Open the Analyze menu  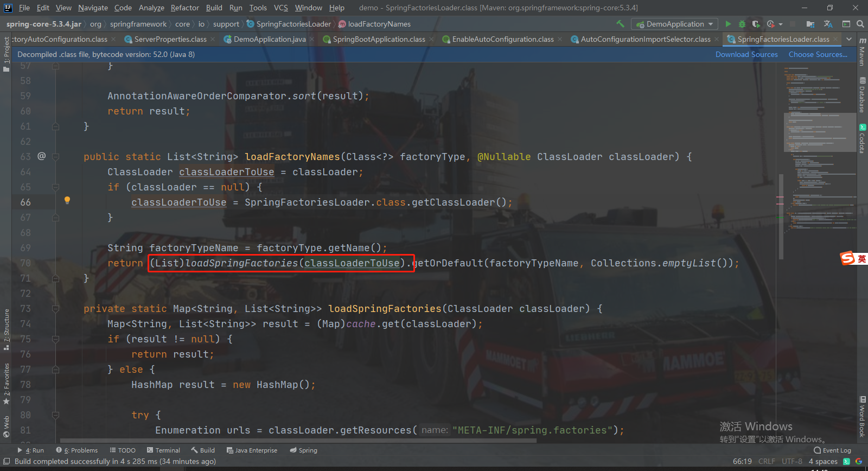(x=151, y=8)
